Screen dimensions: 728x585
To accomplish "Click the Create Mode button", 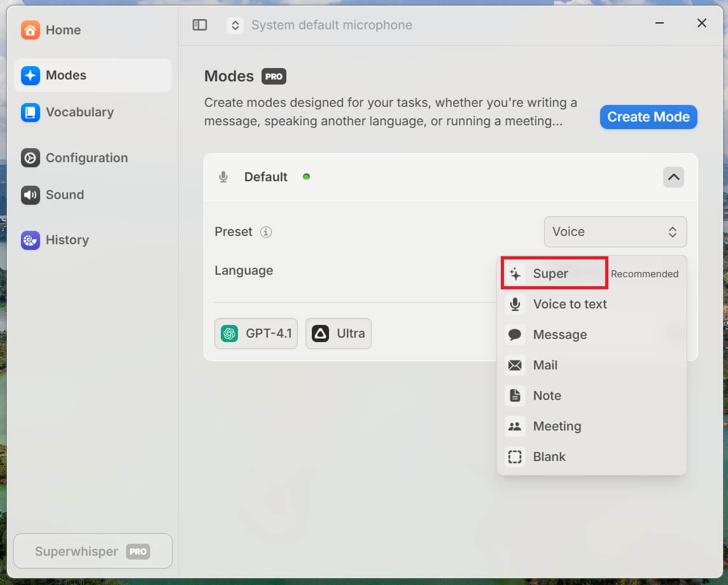I will 648,117.
